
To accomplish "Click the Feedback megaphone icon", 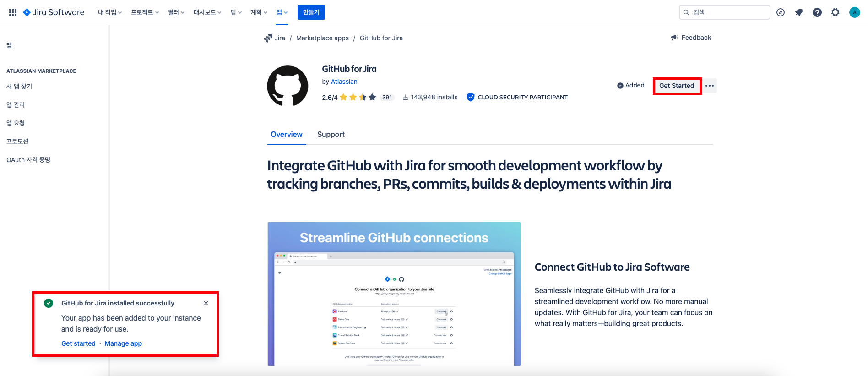I will pyautogui.click(x=674, y=38).
